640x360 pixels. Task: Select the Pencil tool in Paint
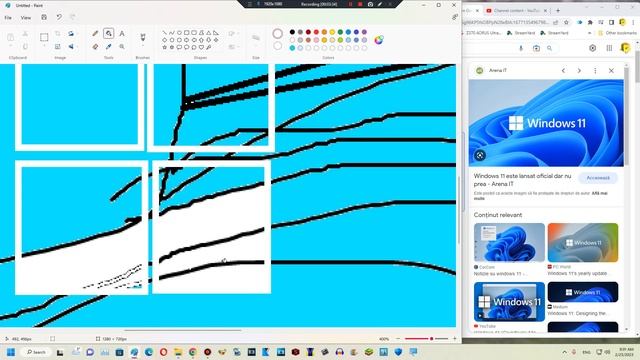click(x=95, y=33)
